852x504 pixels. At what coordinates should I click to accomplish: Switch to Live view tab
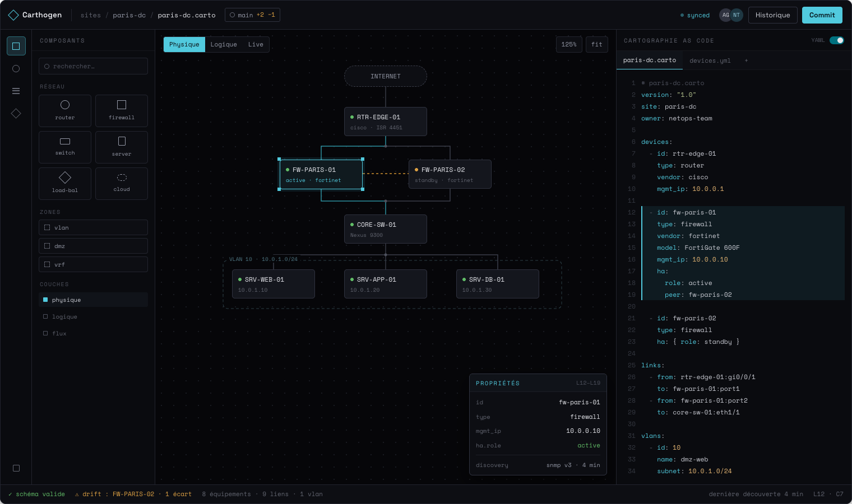pos(256,44)
